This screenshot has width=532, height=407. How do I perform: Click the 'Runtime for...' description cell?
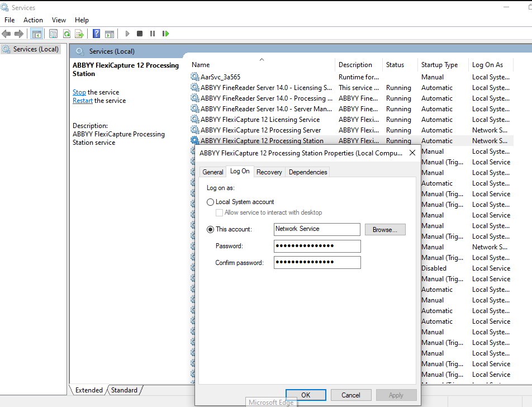[359, 77]
